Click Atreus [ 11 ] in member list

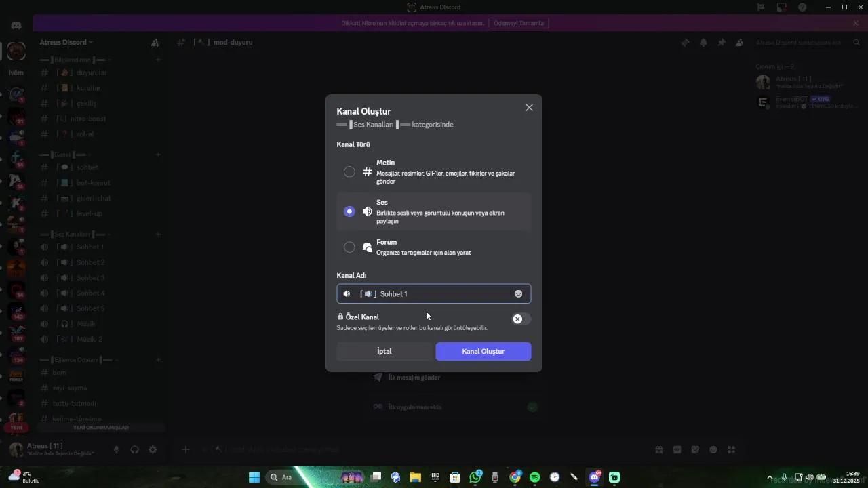click(x=807, y=82)
